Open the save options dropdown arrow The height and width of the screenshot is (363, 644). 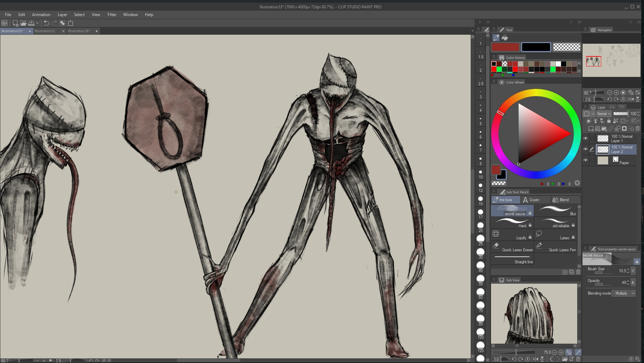tap(37, 23)
